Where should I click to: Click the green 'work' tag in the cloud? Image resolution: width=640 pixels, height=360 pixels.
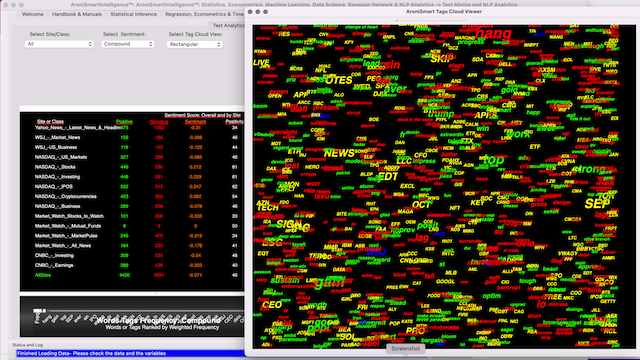tap(518, 134)
